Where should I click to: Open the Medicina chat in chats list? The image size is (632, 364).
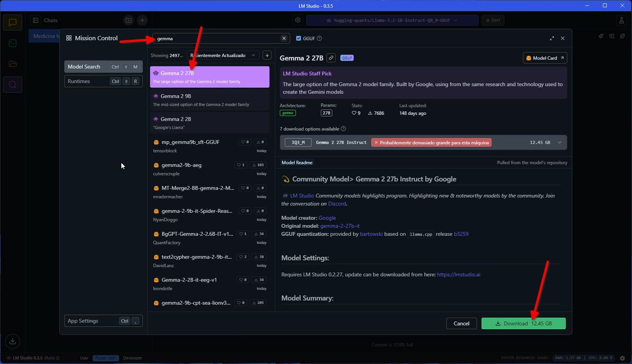[x=45, y=36]
